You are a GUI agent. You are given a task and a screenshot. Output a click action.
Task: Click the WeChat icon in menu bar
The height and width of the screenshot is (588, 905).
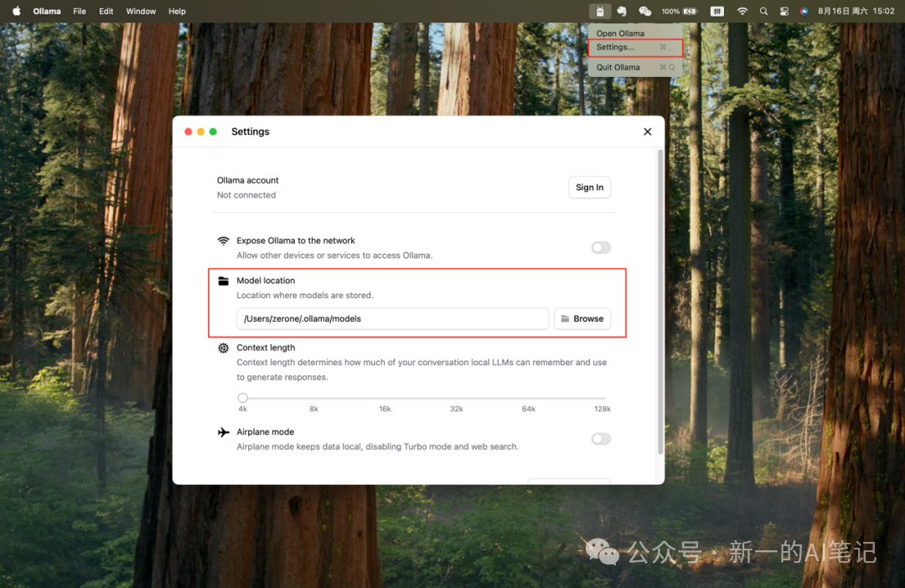click(x=644, y=11)
